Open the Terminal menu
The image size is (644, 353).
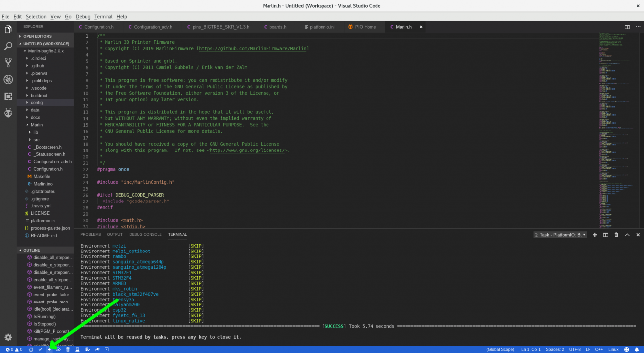104,17
